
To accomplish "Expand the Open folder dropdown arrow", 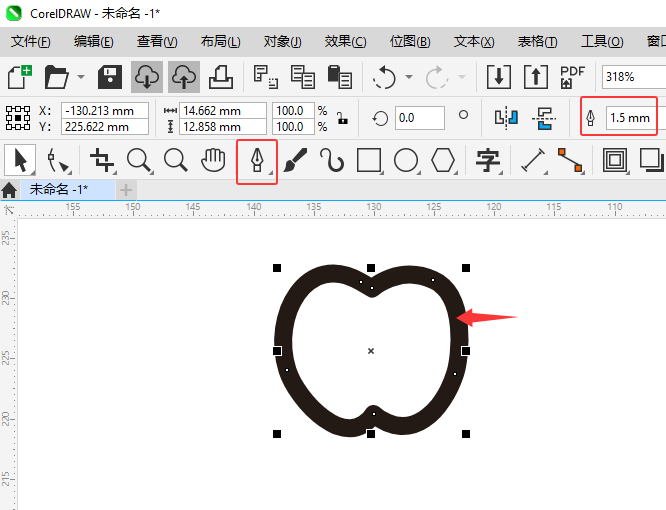I will [x=81, y=77].
